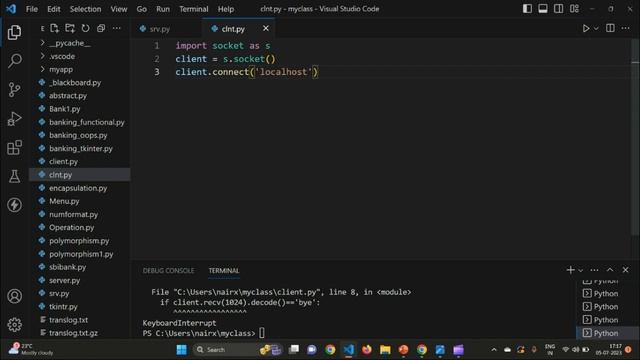
Task: Open Customize Layout button
Action: click(574, 9)
